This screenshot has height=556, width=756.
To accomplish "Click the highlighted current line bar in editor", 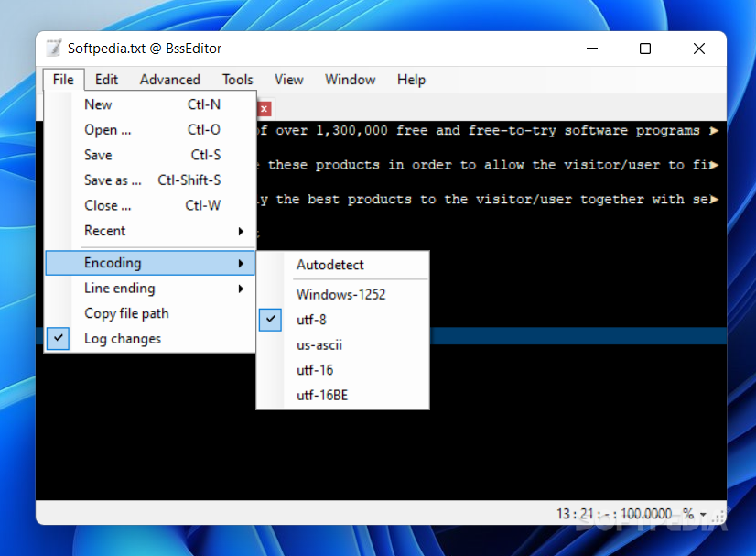I will pyautogui.click(x=578, y=336).
